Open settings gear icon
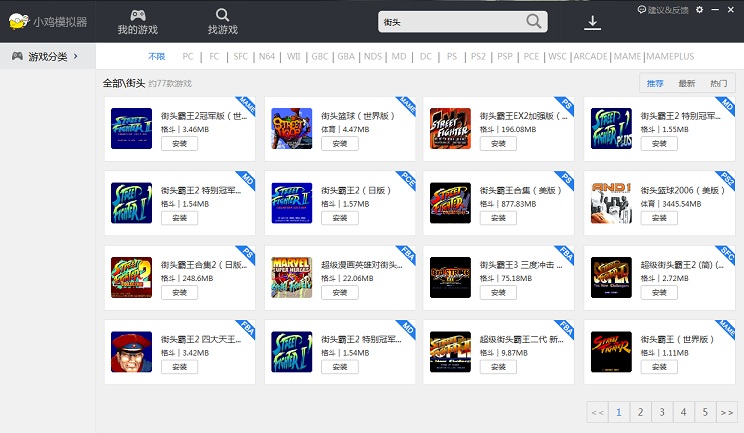 coord(699,9)
